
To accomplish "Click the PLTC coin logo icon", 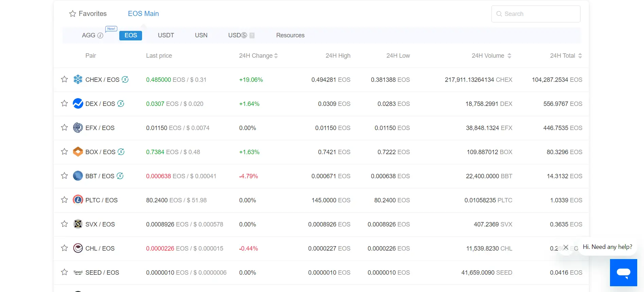I will pos(78,200).
